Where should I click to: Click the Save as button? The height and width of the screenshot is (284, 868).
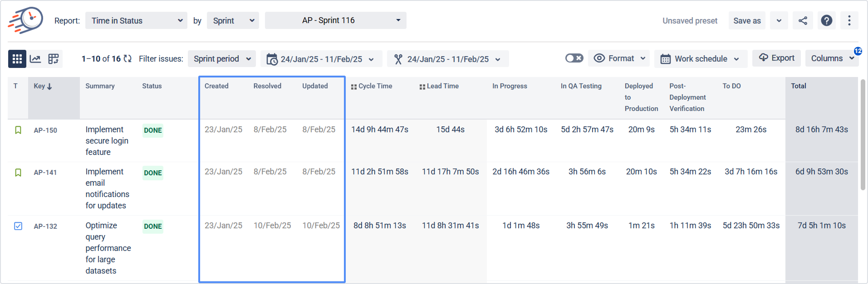pos(747,21)
